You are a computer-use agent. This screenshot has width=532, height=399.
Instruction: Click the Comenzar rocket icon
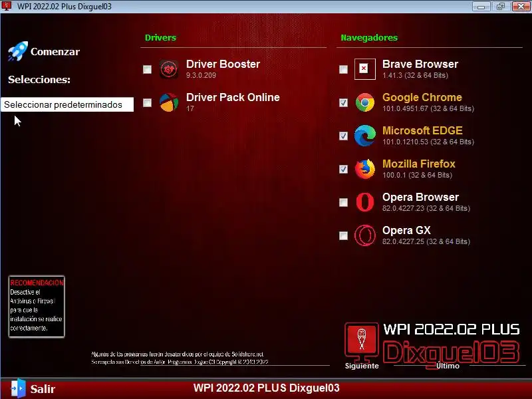[18, 51]
